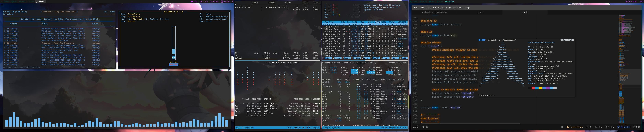Open the Help menu in Atom
This screenshot has width=644, height=132.
pyautogui.click(x=467, y=8)
